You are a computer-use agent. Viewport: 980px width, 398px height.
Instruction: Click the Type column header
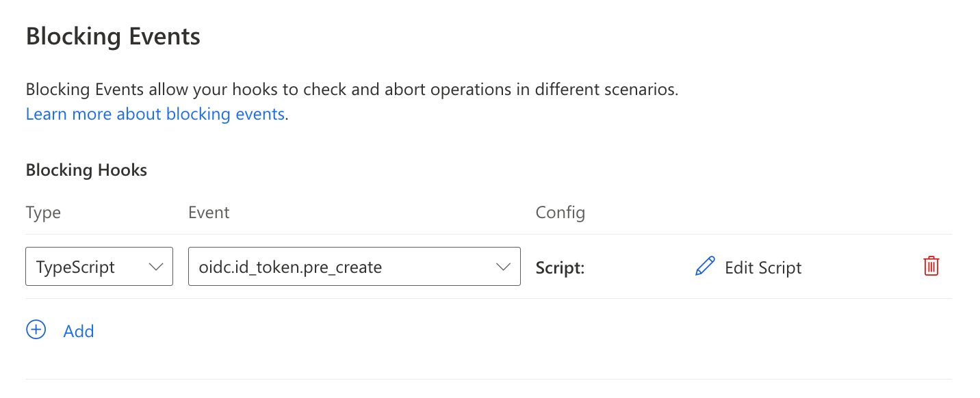[x=43, y=213]
